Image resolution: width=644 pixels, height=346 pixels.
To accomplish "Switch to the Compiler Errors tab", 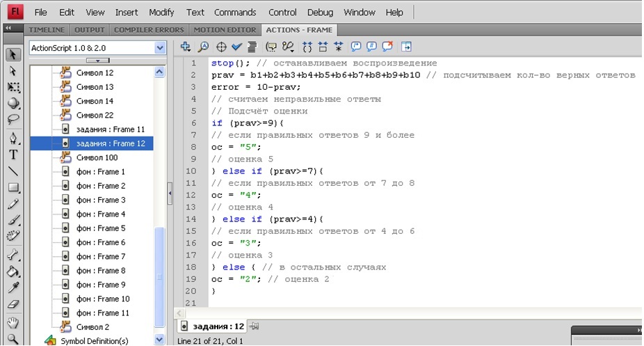I will click(x=149, y=30).
